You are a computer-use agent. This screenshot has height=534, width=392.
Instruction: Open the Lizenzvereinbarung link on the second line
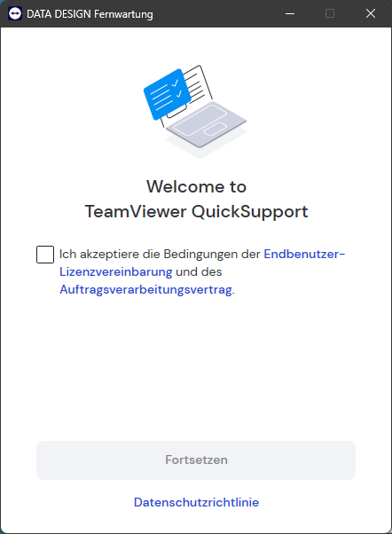(116, 271)
